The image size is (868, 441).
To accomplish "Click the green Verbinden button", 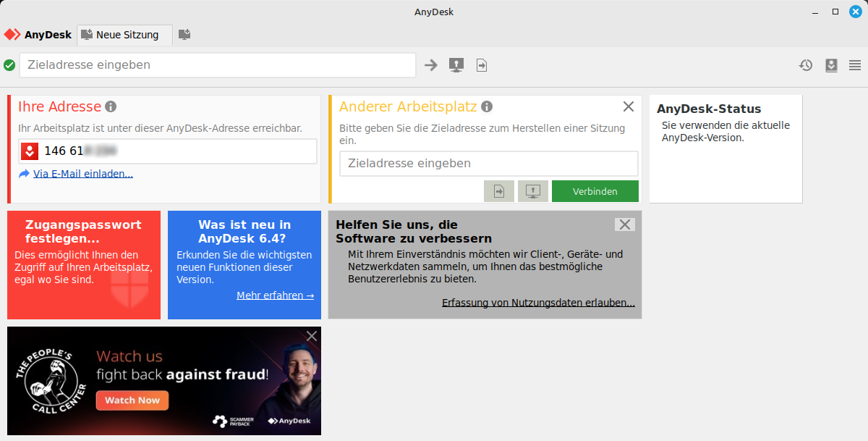I will (595, 191).
